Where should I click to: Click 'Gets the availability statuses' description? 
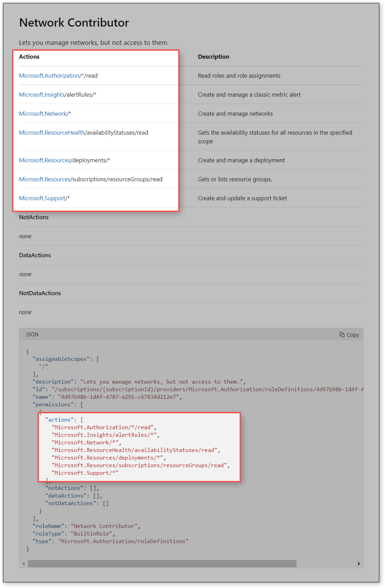click(275, 137)
